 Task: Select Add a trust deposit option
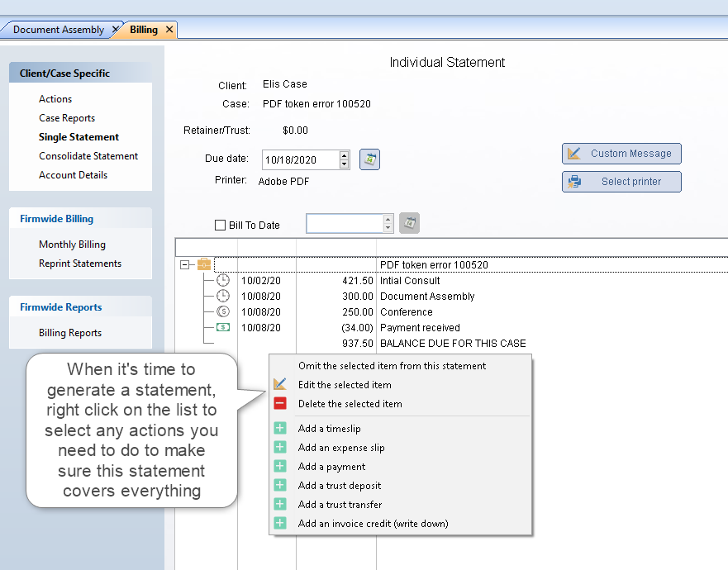[339, 486]
